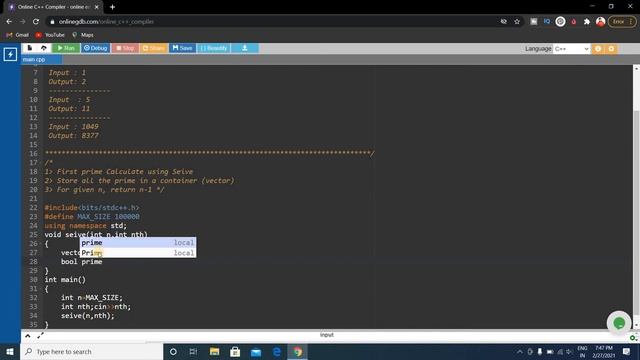The image size is (640, 360).
Task: Select the main.cpp file tab
Action: [42, 60]
